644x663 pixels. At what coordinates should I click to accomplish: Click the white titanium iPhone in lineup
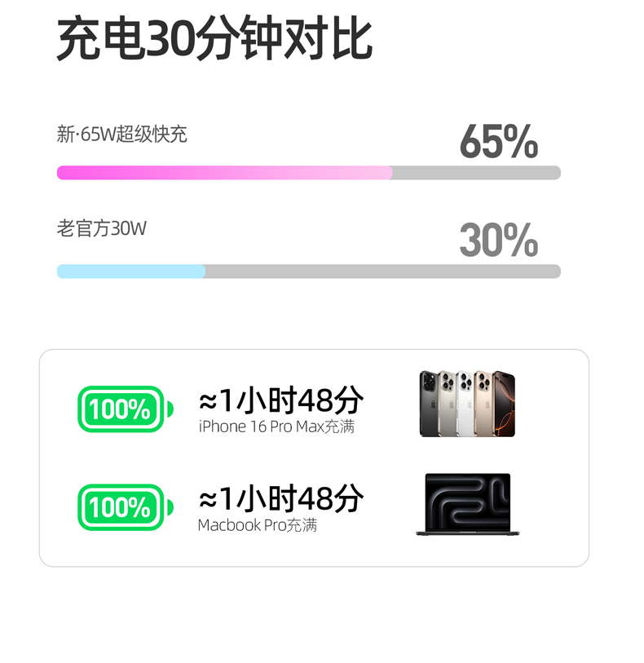click(x=465, y=404)
